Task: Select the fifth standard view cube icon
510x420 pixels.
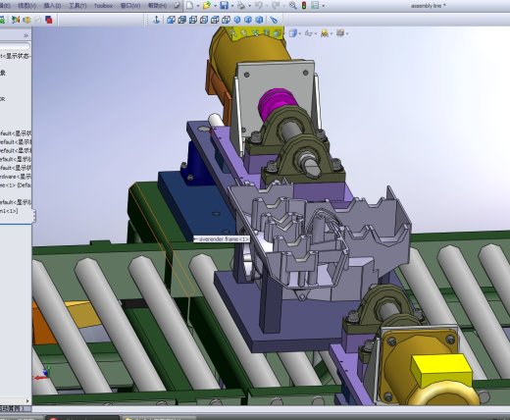Action: (x=215, y=20)
